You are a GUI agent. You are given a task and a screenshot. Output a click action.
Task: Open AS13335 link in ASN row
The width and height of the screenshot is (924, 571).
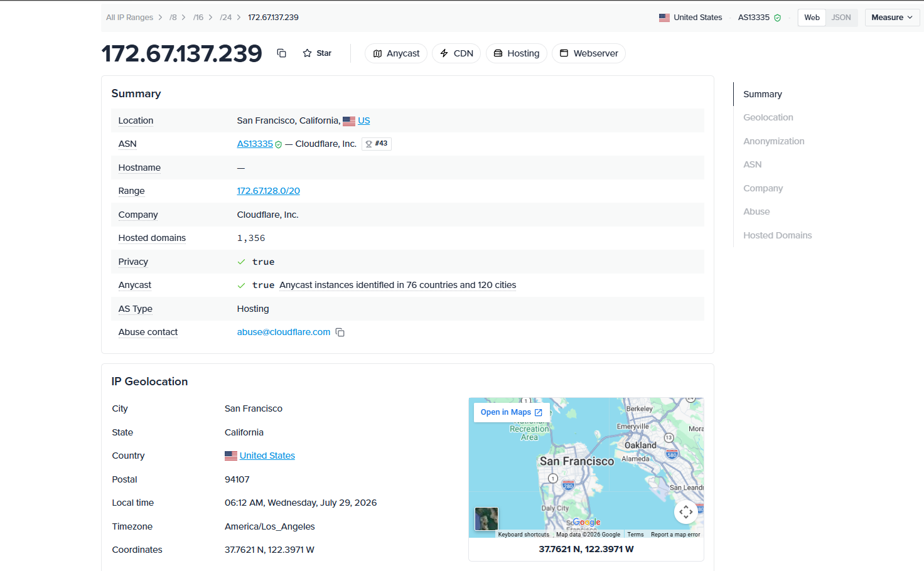[255, 144]
